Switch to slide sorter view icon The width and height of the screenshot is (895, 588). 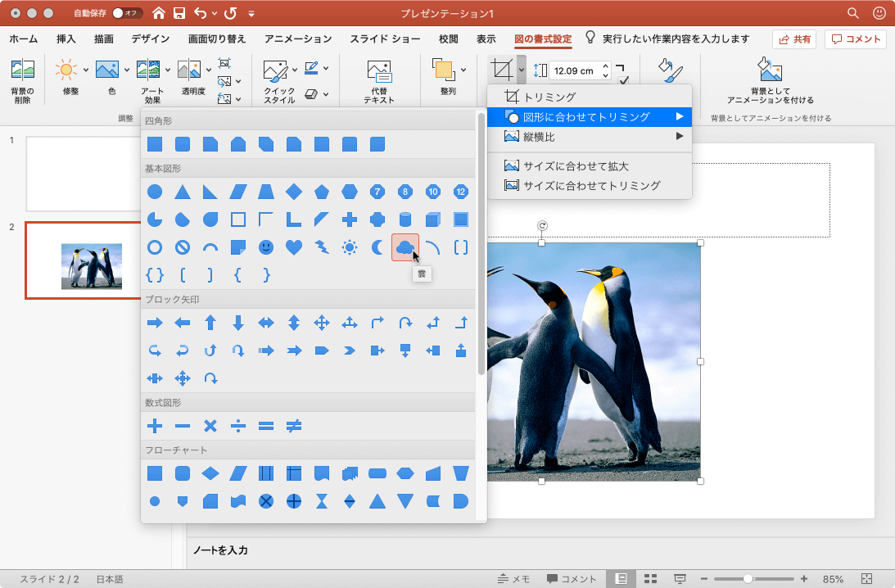(x=650, y=579)
